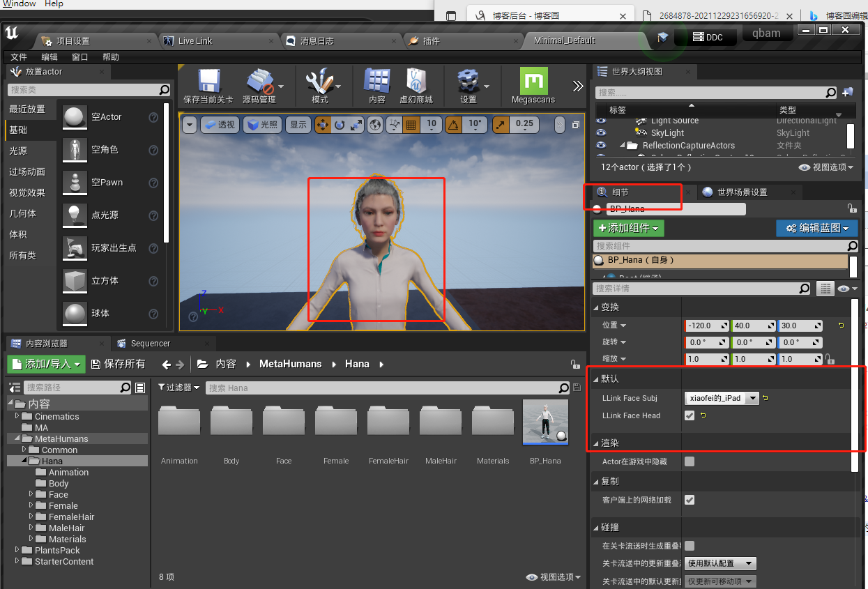Toggle rotation snapping angle icon

pos(453,125)
